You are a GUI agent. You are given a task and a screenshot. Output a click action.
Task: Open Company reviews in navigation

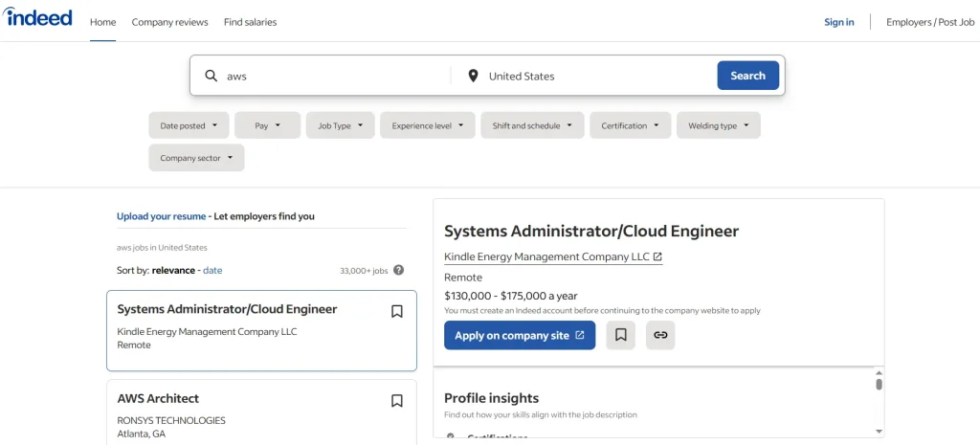[x=170, y=22]
